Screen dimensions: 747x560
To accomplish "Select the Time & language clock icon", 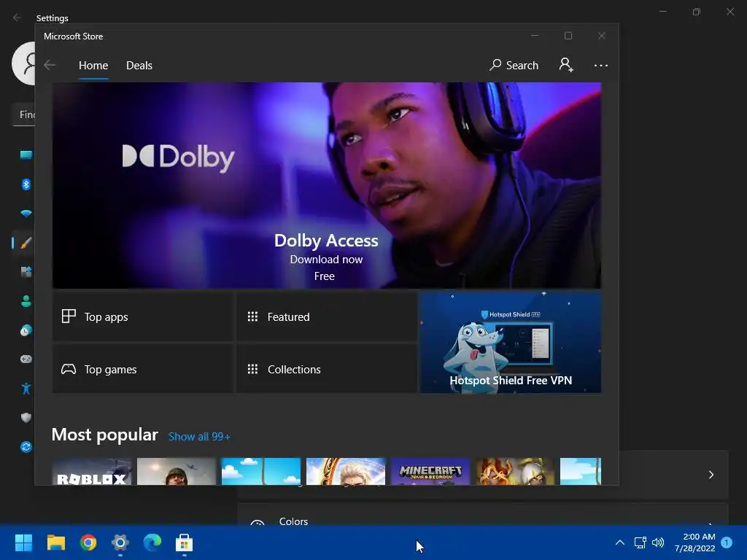I will coord(26,330).
